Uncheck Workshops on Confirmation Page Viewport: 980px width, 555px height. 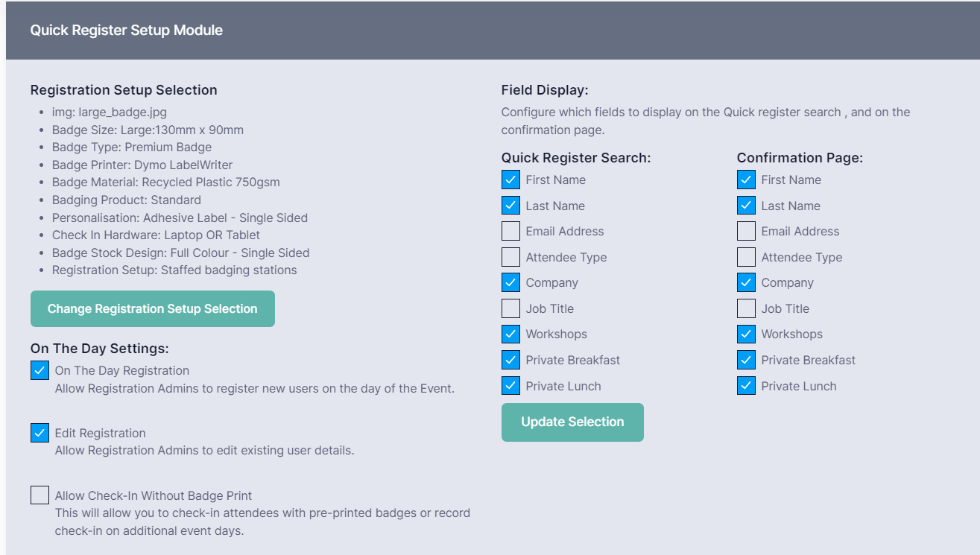tap(746, 334)
